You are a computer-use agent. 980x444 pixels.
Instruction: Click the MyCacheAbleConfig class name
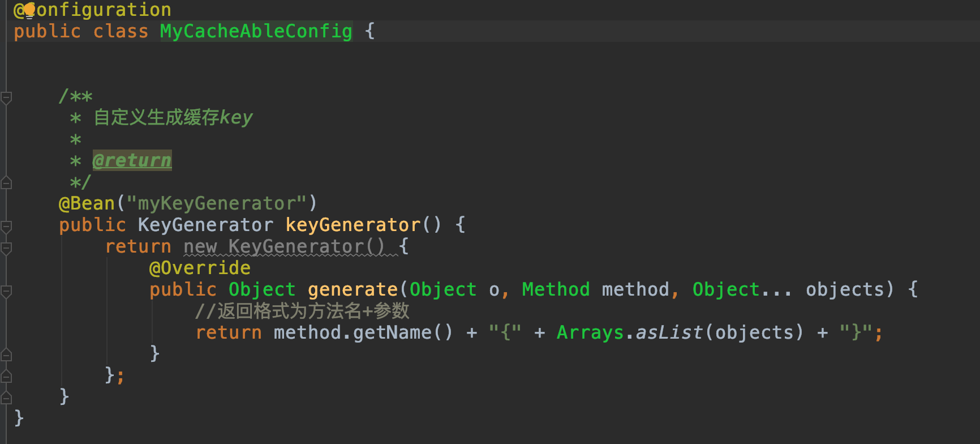[256, 31]
